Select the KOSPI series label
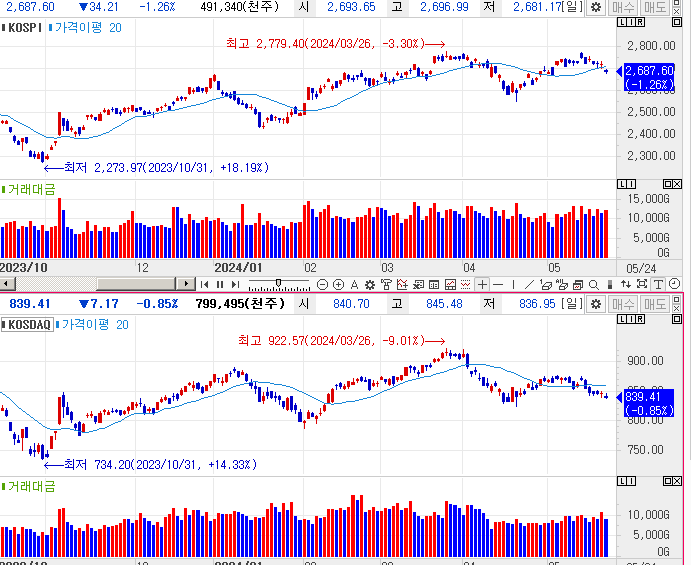Screen dimensions: 691x565 click(x=22, y=28)
